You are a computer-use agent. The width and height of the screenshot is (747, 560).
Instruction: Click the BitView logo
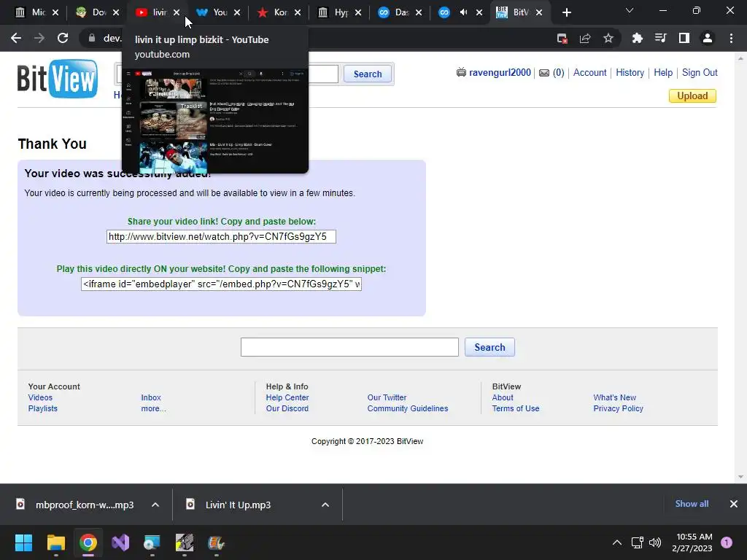pyautogui.click(x=58, y=79)
